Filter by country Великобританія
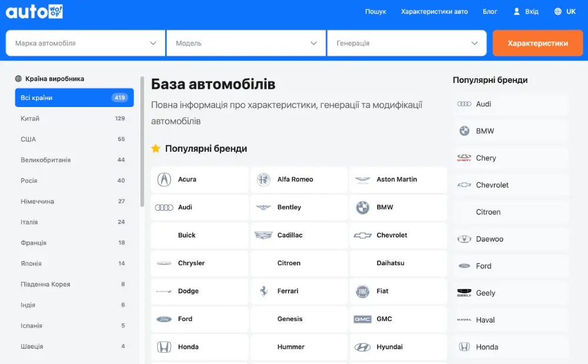Screen dimensions: 588x364 [74, 160]
